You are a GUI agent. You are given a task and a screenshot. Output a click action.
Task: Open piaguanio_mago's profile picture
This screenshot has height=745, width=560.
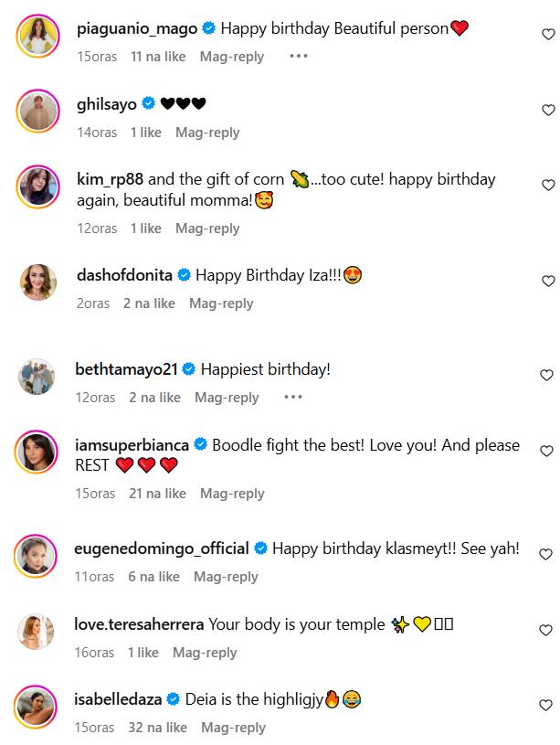(38, 35)
